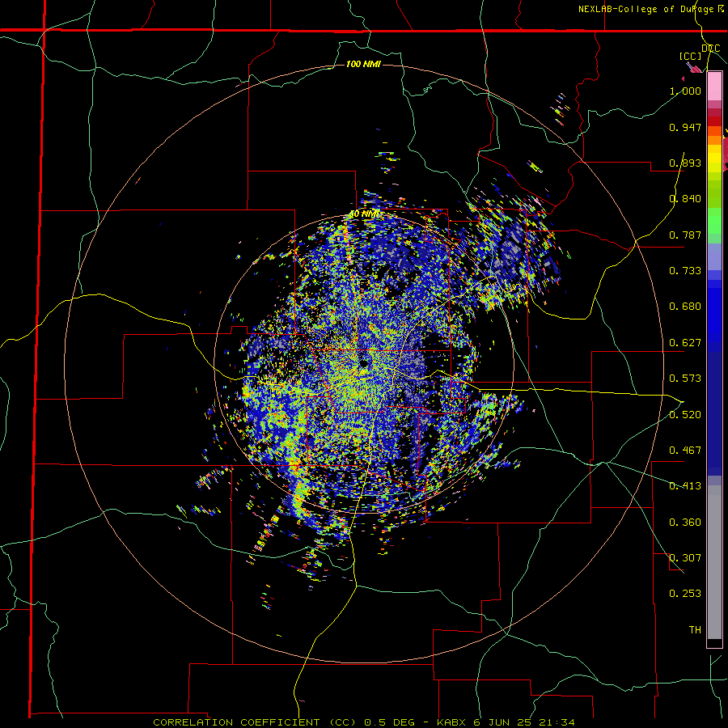Pick the lavender segment near 0.733
Image resolution: width=728 pixels, height=728 pixels.
click(x=714, y=258)
